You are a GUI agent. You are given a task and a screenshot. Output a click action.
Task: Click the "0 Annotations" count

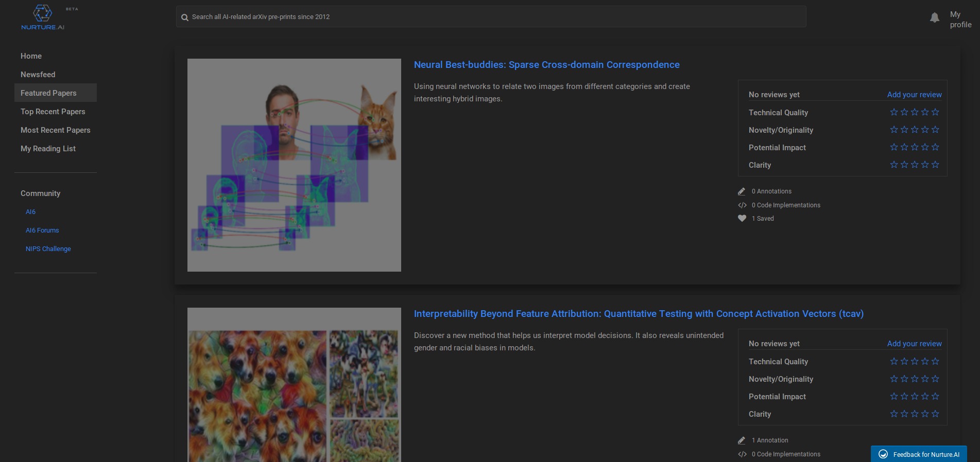771,191
